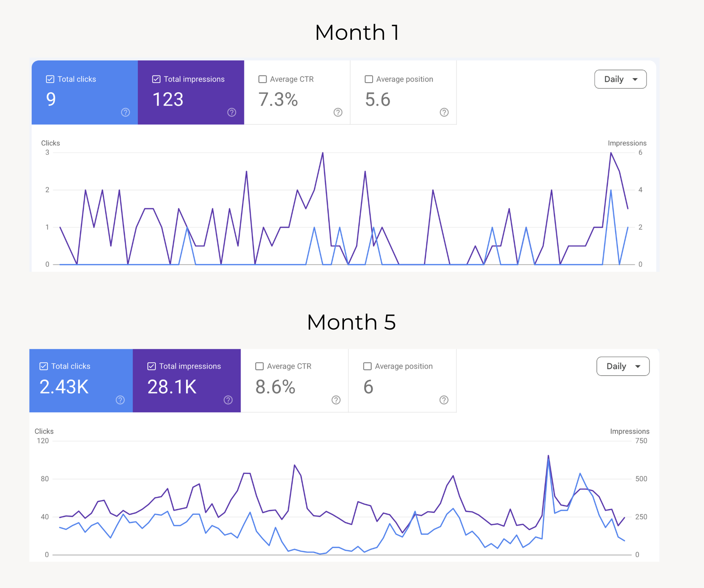Open the Daily dropdown in Month 1
Viewport: 704px width, 588px height.
tap(621, 79)
